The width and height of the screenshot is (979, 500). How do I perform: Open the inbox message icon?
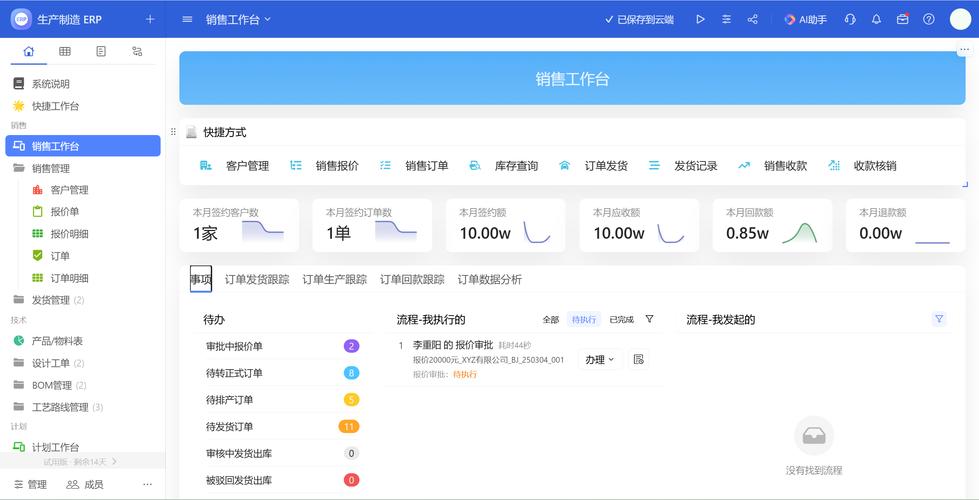click(902, 19)
